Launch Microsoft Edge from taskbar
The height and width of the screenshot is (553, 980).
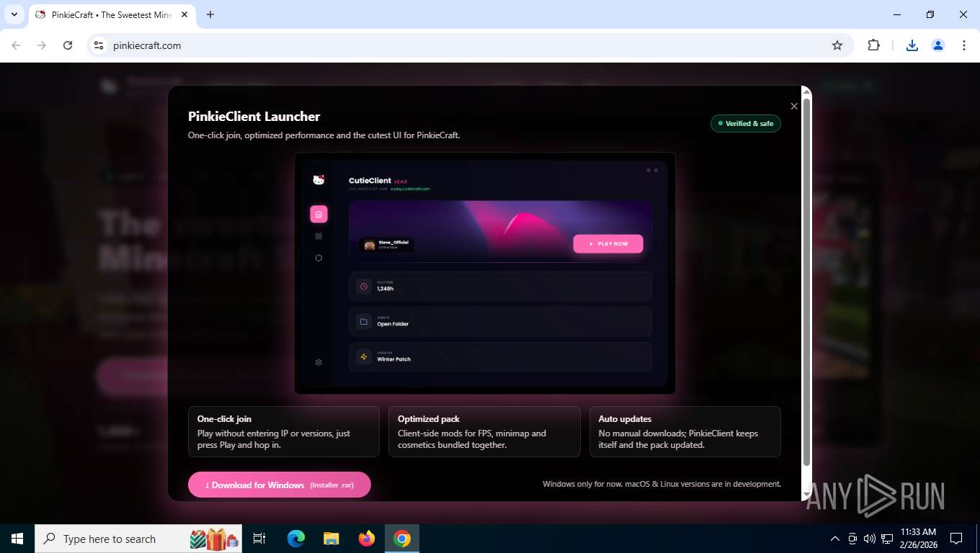pyautogui.click(x=296, y=539)
